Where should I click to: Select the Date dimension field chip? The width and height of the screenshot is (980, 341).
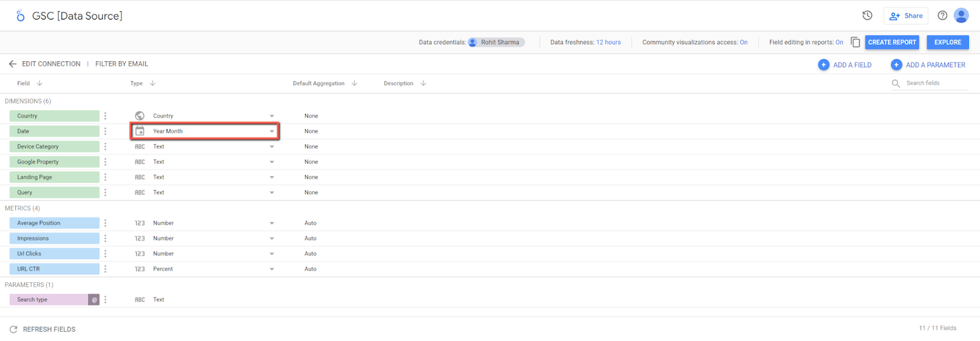tap(55, 131)
